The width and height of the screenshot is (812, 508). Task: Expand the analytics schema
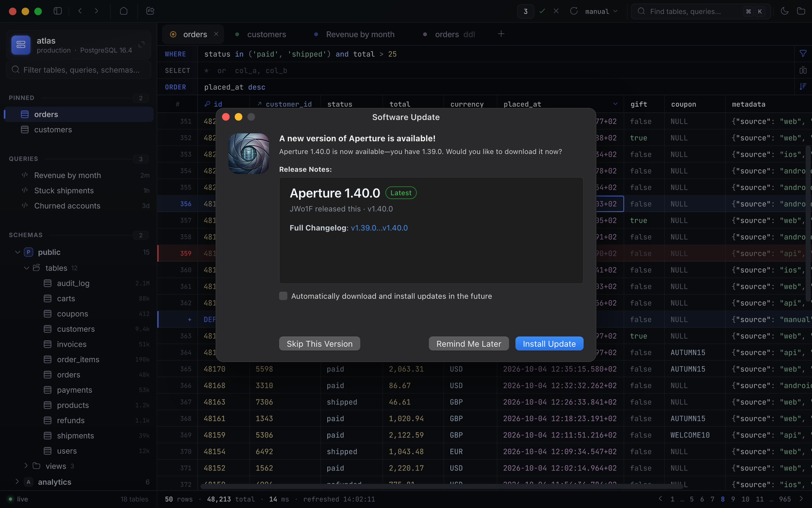(17, 481)
